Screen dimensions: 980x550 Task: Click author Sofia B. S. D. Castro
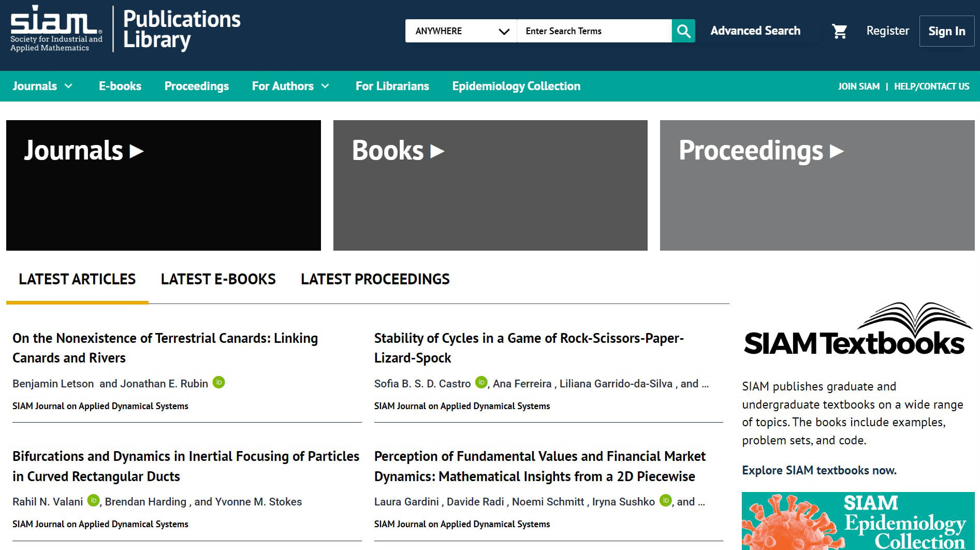pyautogui.click(x=422, y=384)
